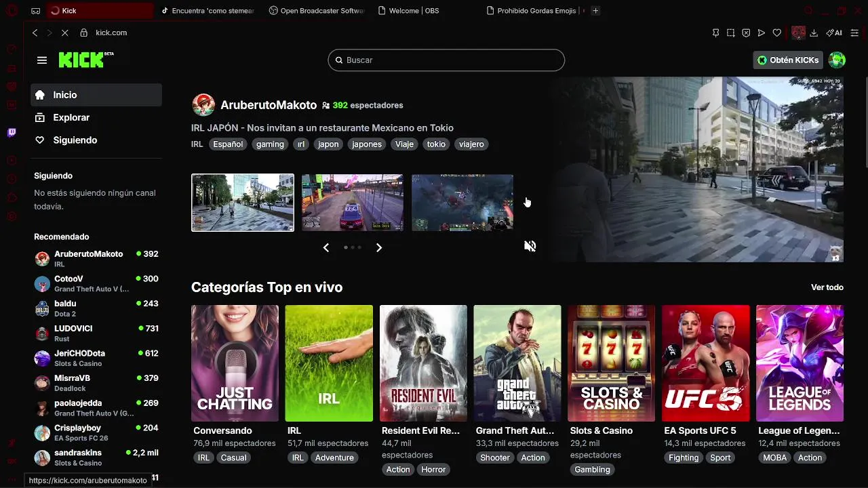Switch to the Kick tab
The image size is (868, 488).
[x=100, y=11]
